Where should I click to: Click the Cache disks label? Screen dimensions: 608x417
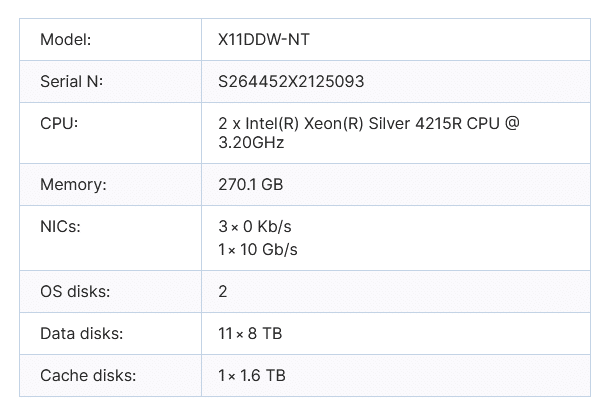(88, 375)
